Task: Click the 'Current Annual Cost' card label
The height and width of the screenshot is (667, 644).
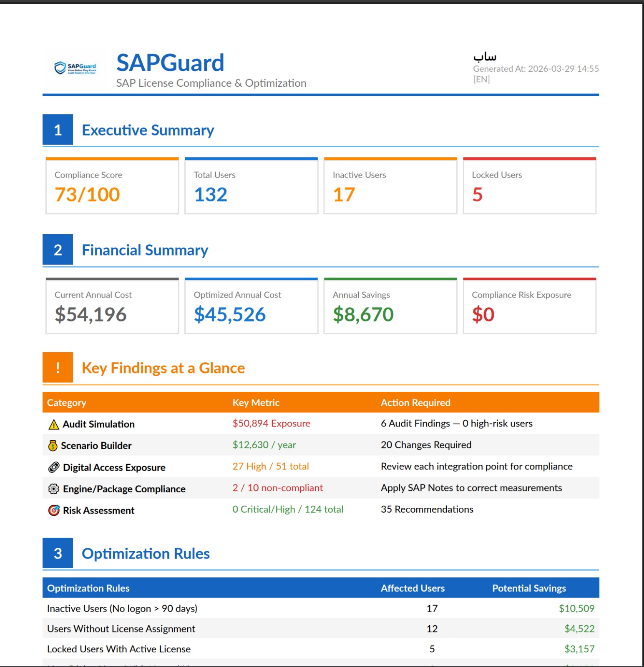Action: click(93, 295)
